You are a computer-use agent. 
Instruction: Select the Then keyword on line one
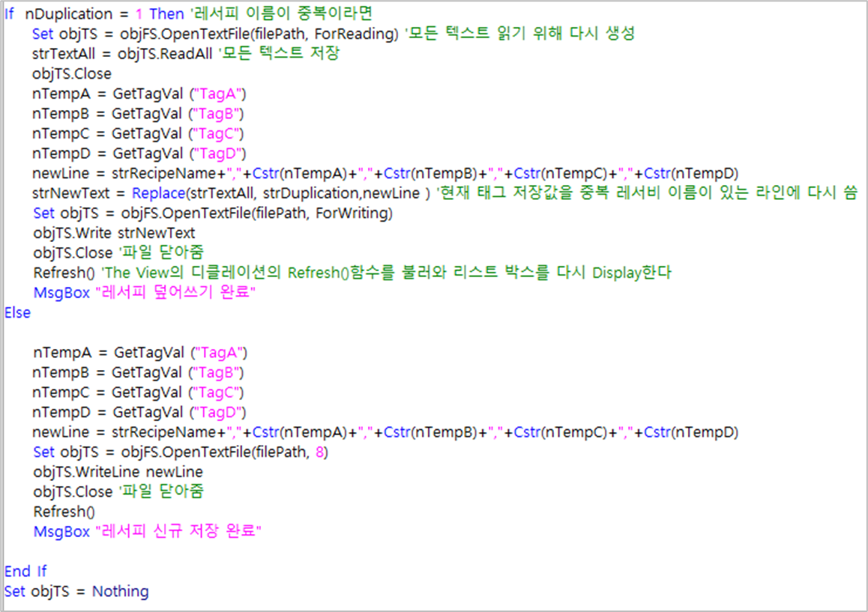tap(166, 13)
